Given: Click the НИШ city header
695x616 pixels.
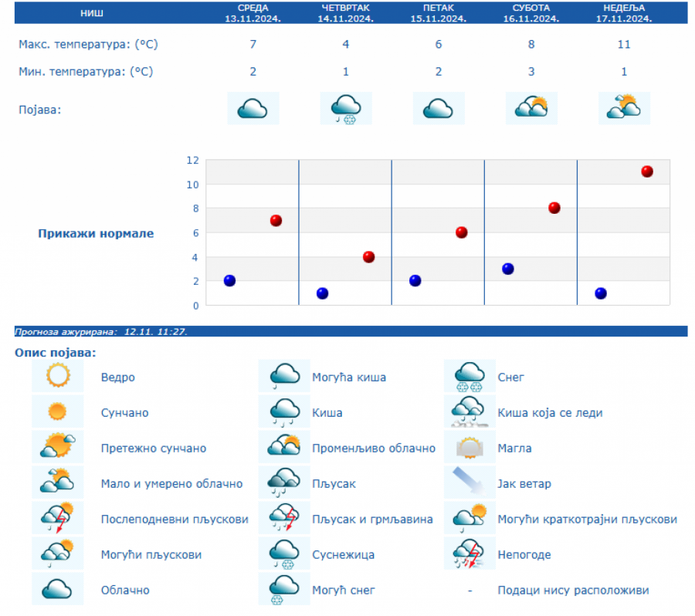Looking at the screenshot, I should click(94, 13).
